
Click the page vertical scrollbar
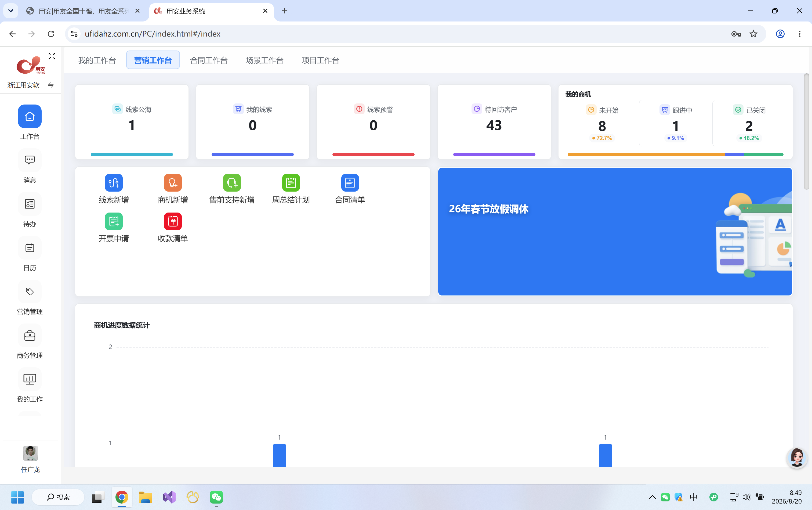pos(806,132)
